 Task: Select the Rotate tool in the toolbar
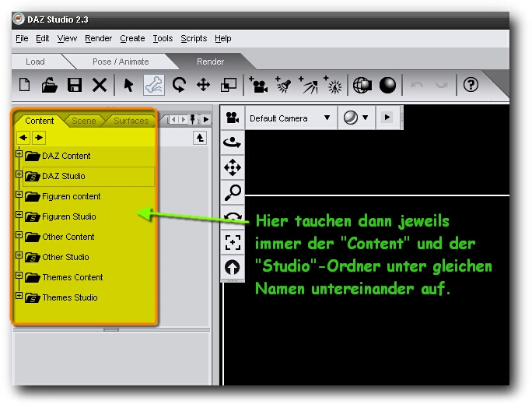[x=179, y=85]
